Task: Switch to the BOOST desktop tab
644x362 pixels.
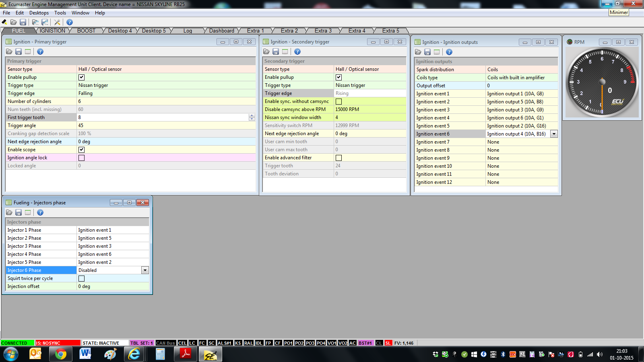Action: tap(86, 31)
